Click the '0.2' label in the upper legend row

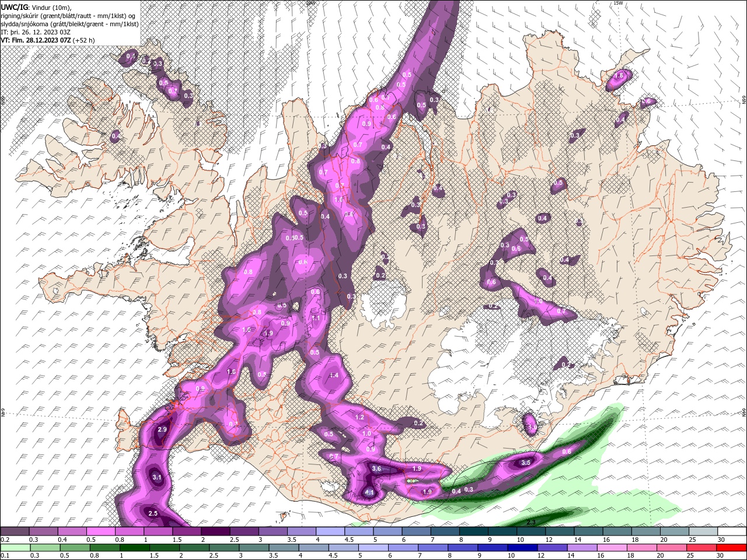click(4, 540)
